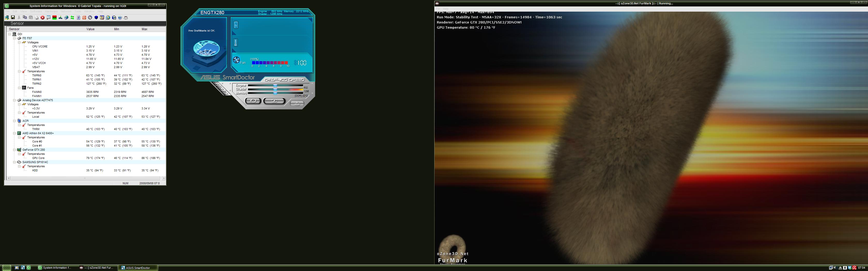Click the blue document report icon in SIW
The image size is (868, 271).
[79, 18]
